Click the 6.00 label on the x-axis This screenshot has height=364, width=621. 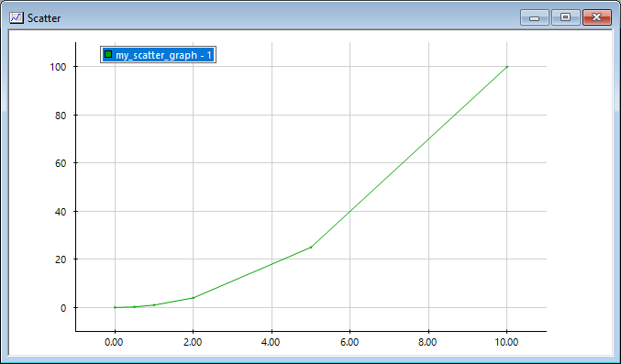(x=349, y=342)
